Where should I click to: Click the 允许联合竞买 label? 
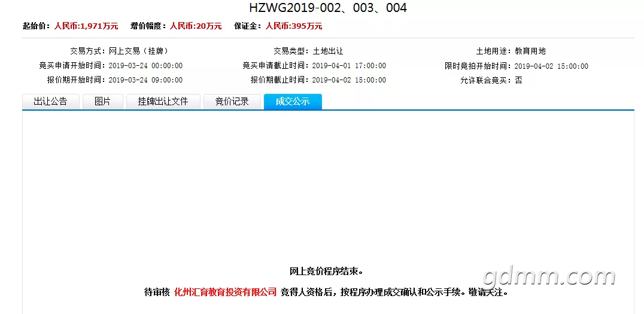[x=484, y=81]
